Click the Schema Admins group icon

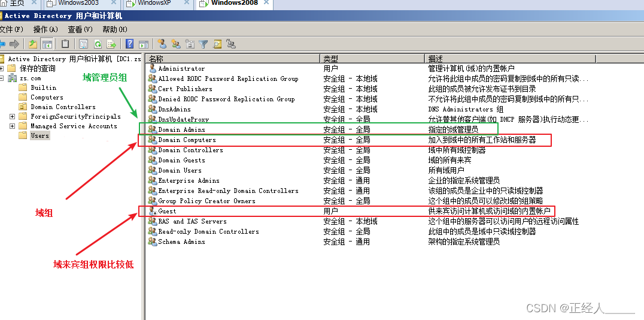153,242
